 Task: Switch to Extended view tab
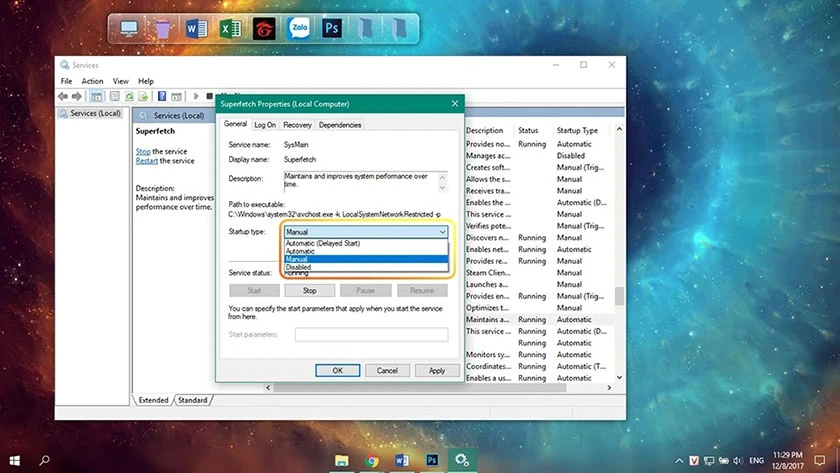(x=153, y=400)
